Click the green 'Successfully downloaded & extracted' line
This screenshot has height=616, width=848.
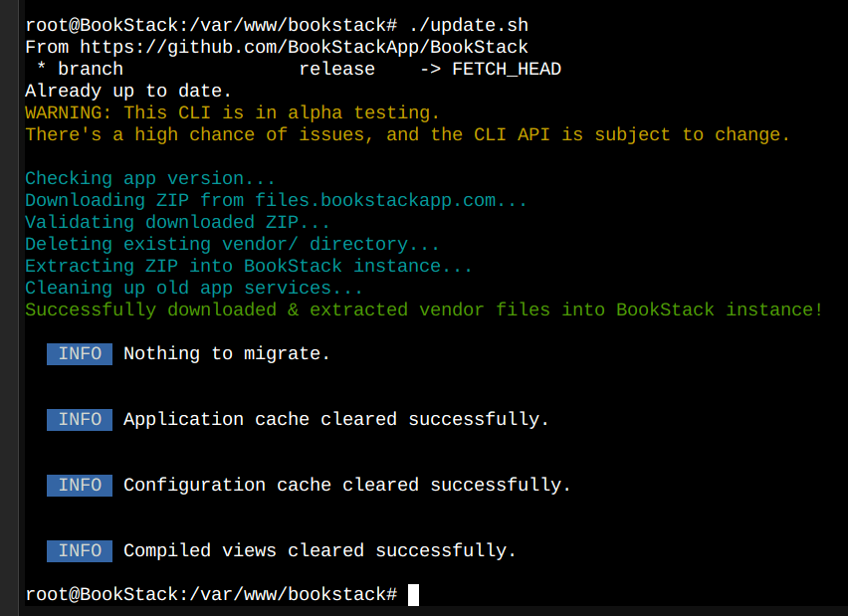(x=424, y=309)
